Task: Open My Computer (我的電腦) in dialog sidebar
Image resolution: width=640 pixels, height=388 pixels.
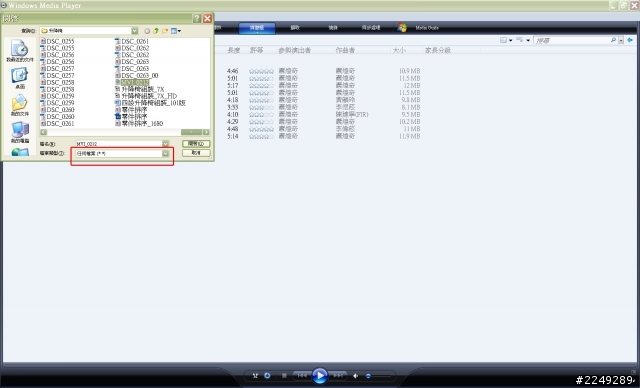Action: point(19,132)
